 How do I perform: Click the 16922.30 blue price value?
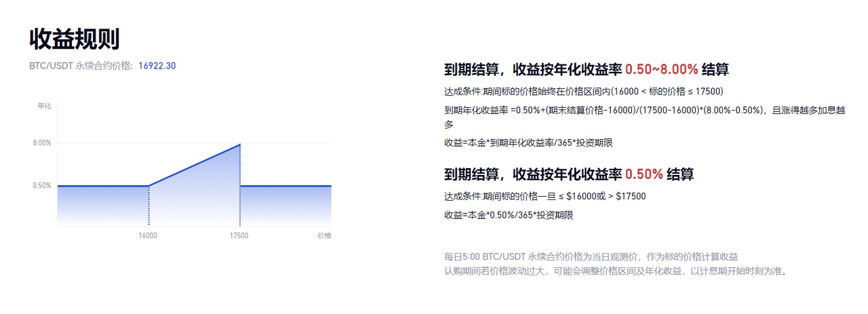(x=157, y=66)
